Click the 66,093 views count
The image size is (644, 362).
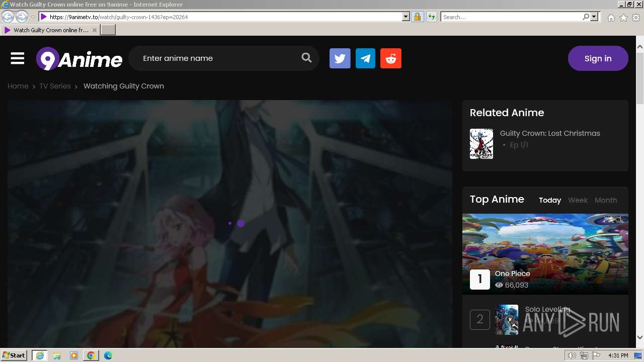point(517,285)
